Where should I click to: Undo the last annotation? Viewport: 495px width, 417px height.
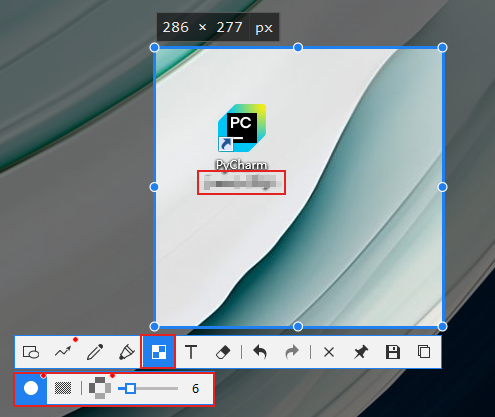(260, 352)
